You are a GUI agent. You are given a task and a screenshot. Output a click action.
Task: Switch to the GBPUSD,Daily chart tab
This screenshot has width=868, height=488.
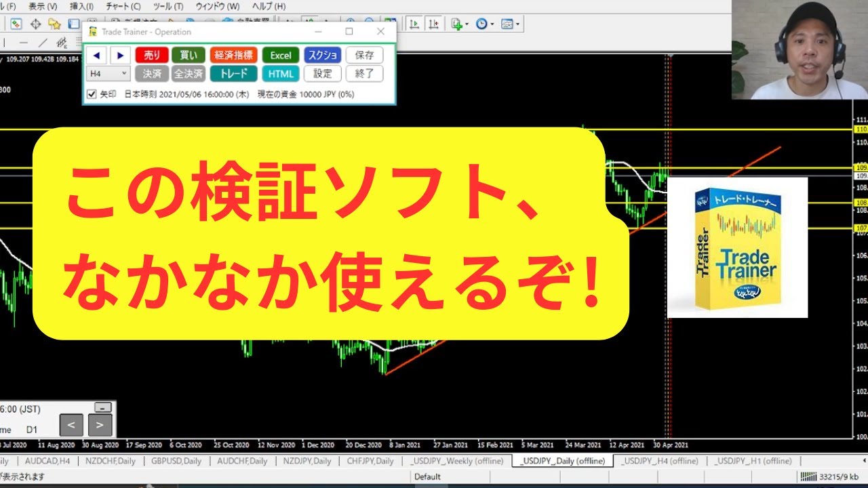pyautogui.click(x=176, y=461)
